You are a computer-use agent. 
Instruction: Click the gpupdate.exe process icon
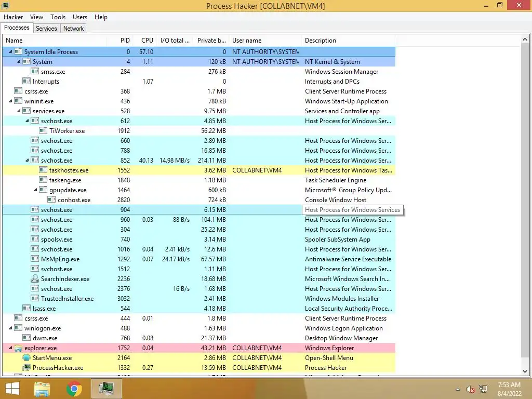tap(43, 190)
